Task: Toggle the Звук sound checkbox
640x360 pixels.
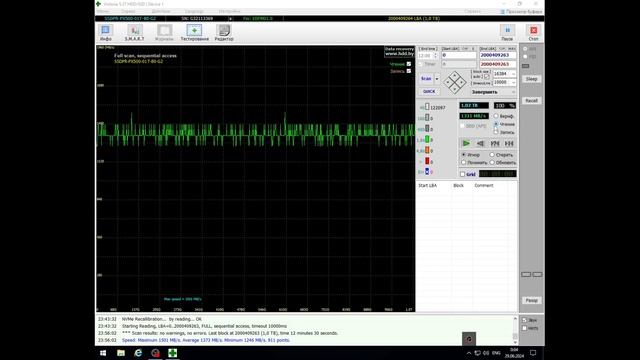Action: click(x=524, y=320)
